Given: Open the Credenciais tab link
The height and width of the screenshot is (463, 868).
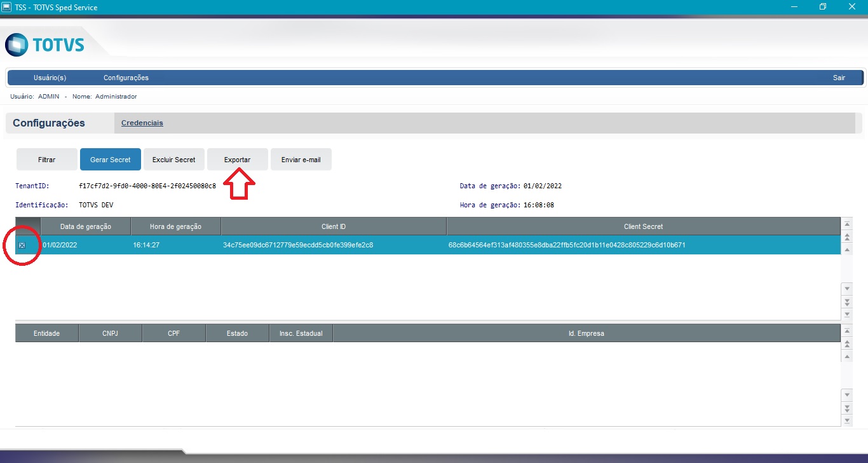Looking at the screenshot, I should [x=142, y=123].
